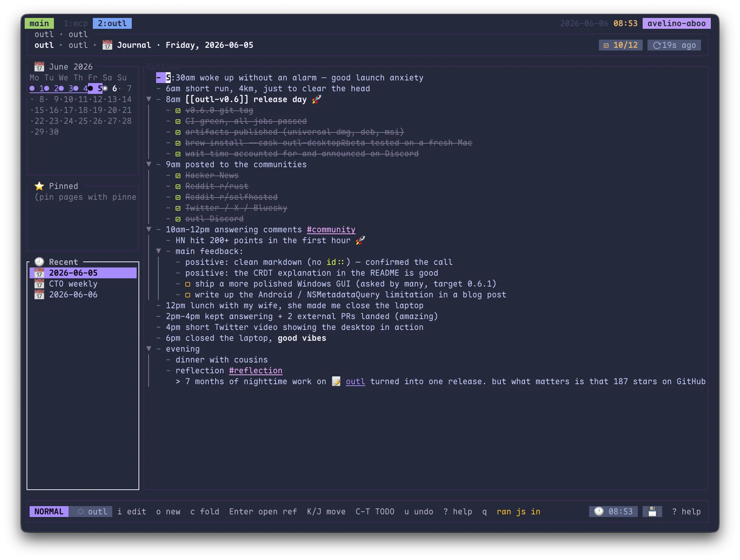
Task: Click the spinner icon next to outl in status bar
Action: pyautogui.click(x=80, y=511)
